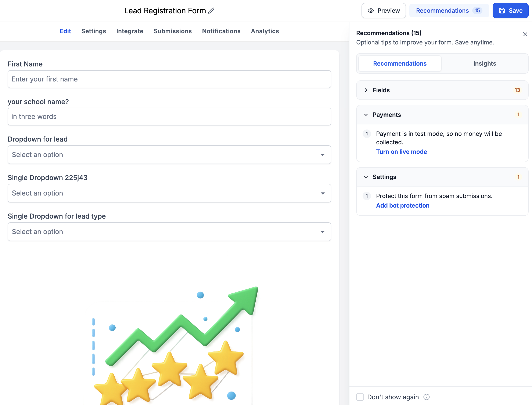
Task: Click the Turn on live mode link
Action: tap(402, 152)
